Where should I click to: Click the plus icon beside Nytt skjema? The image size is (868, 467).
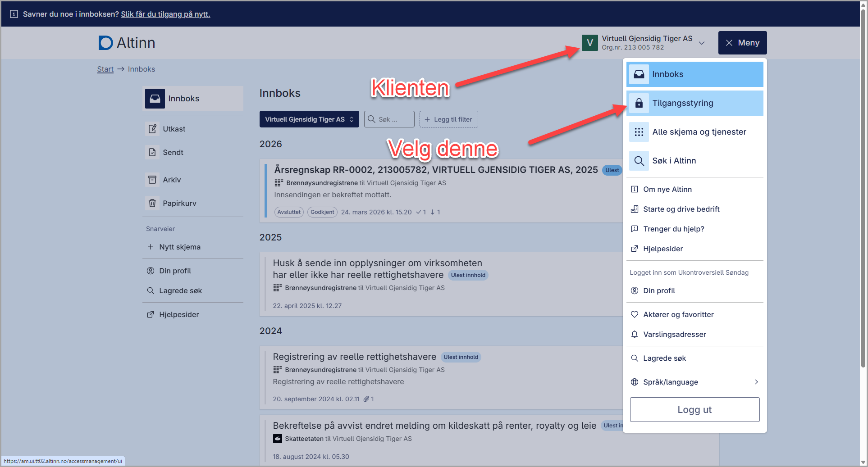point(151,247)
